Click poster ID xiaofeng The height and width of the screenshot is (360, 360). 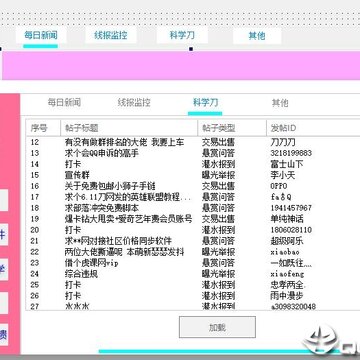[287, 274]
